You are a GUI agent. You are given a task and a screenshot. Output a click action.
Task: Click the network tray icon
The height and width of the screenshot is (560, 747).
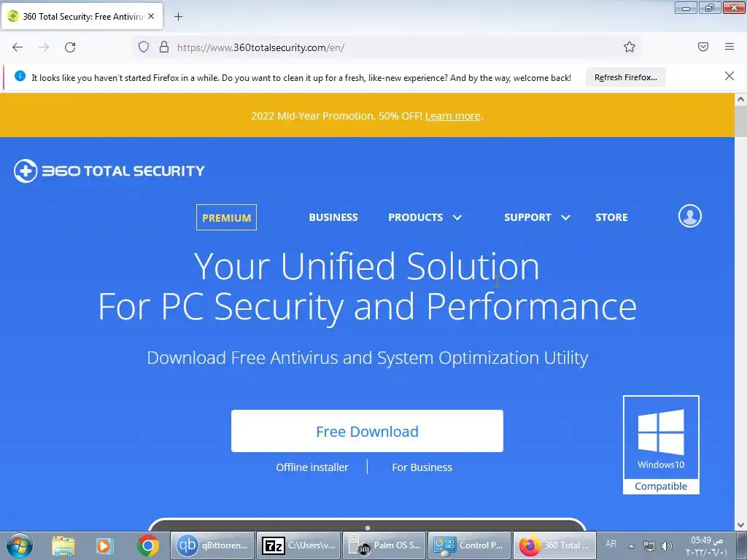click(x=649, y=546)
